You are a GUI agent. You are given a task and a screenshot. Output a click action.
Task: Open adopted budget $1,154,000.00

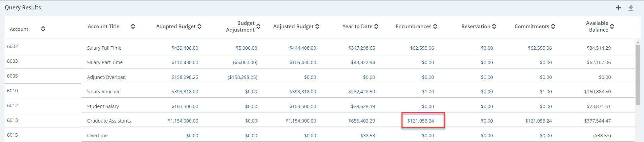tap(183, 121)
